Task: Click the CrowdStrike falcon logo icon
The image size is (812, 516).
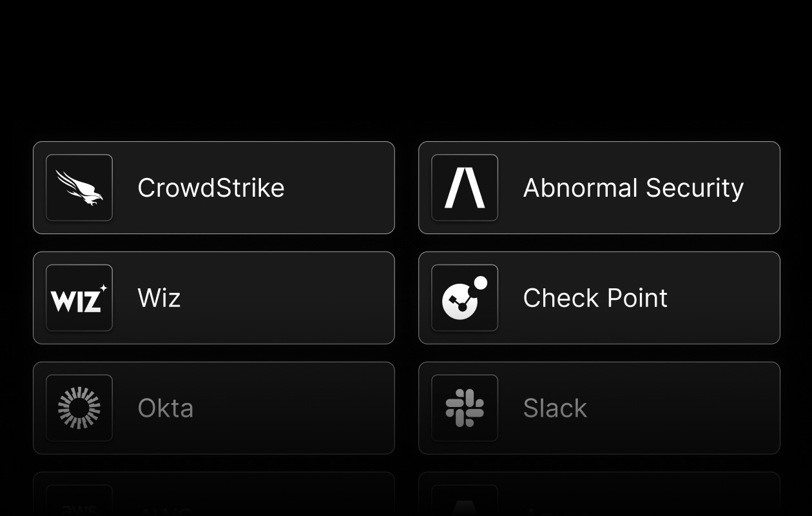Action: point(79,188)
